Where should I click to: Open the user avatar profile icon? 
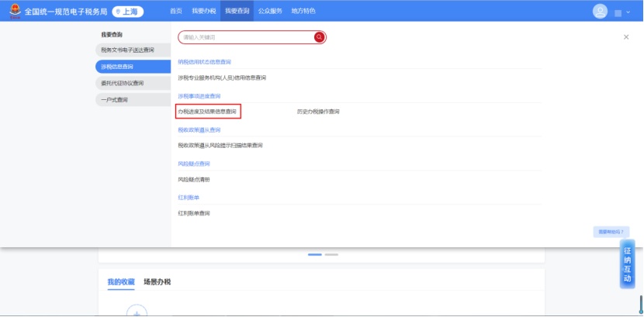click(x=600, y=12)
